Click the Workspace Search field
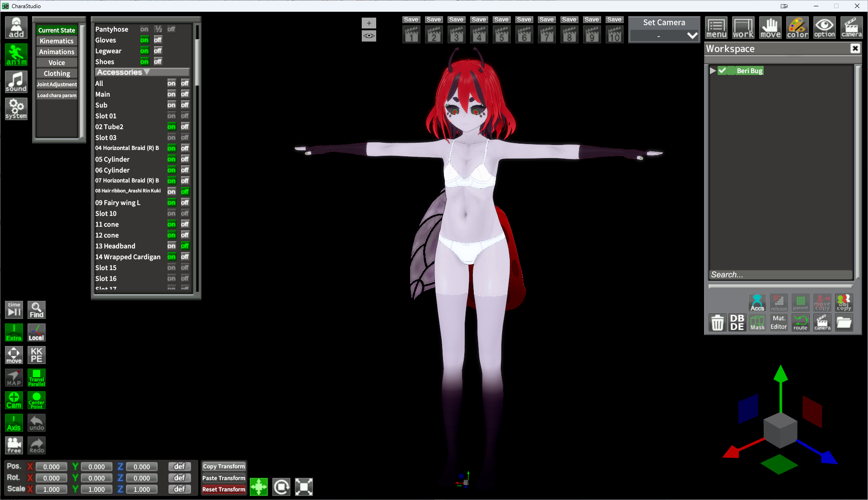868x500 pixels. click(x=780, y=275)
